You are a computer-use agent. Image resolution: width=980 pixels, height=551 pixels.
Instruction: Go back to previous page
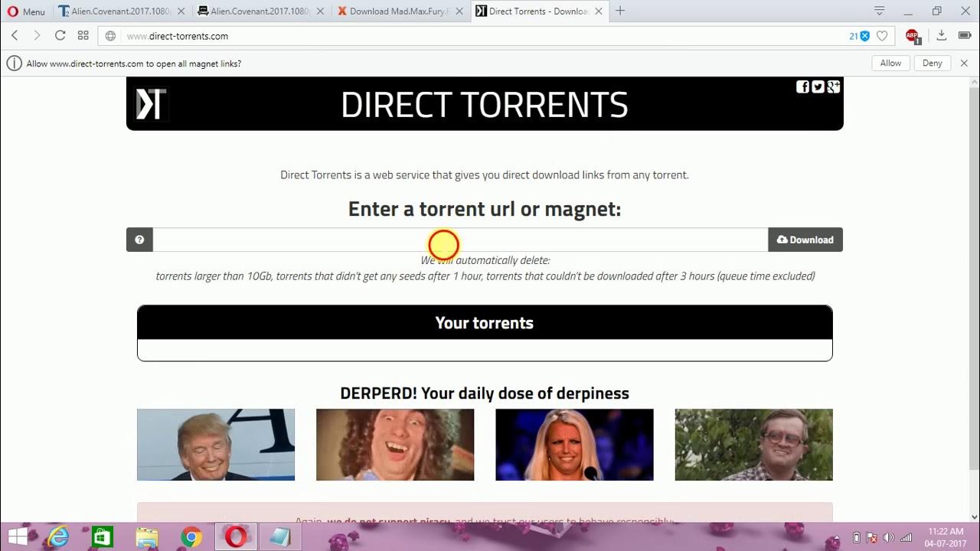15,36
